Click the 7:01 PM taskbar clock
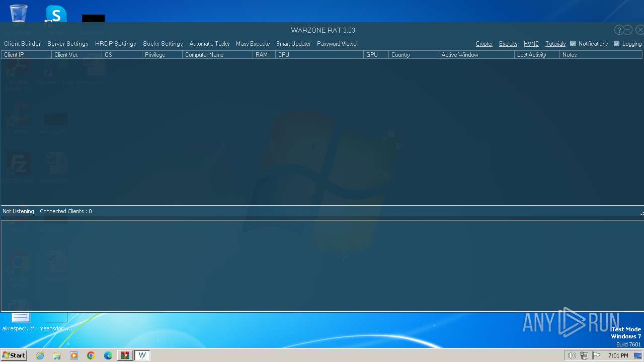The image size is (644, 362). tap(618, 355)
